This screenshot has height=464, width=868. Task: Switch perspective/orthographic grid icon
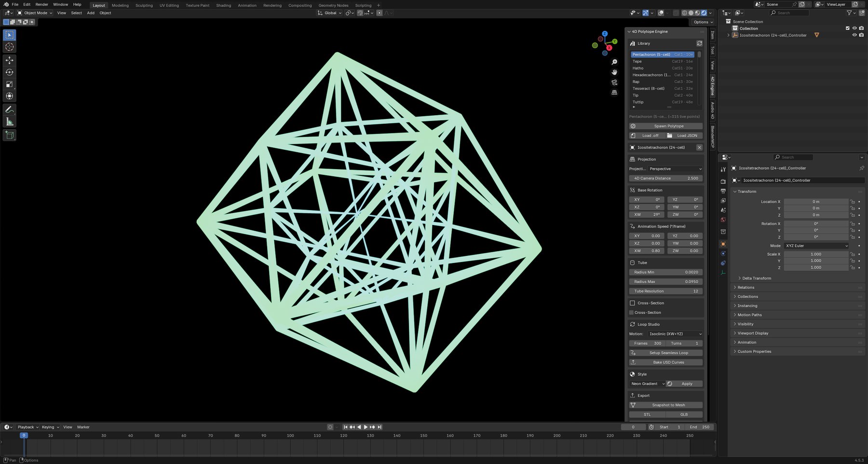(614, 93)
